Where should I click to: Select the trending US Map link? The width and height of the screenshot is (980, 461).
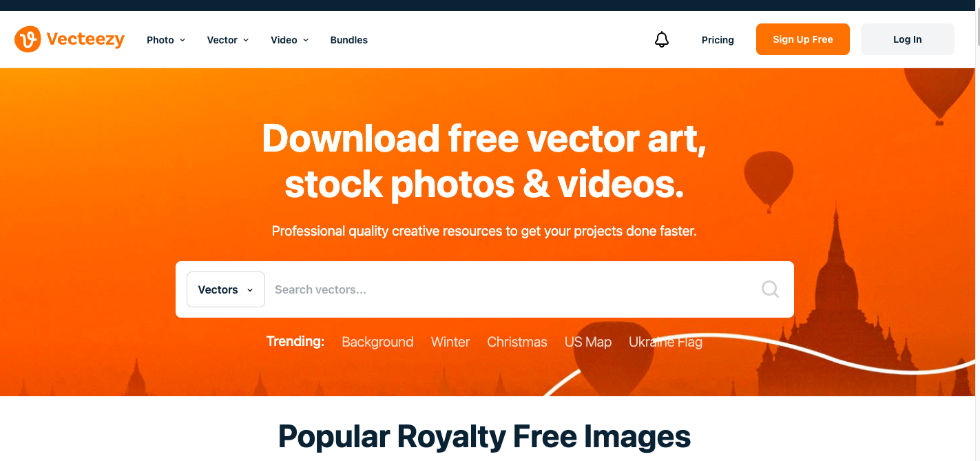click(588, 342)
